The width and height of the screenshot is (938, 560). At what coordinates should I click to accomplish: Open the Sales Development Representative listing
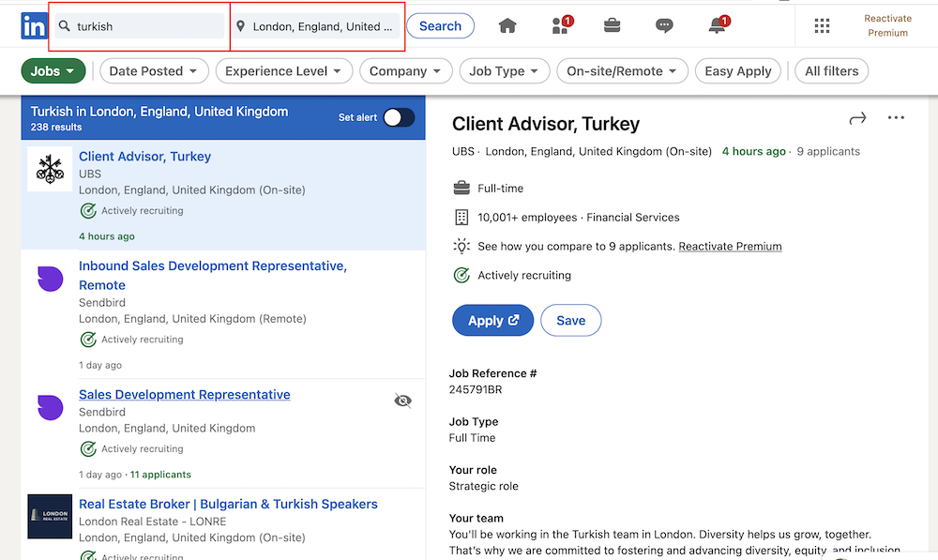184,395
